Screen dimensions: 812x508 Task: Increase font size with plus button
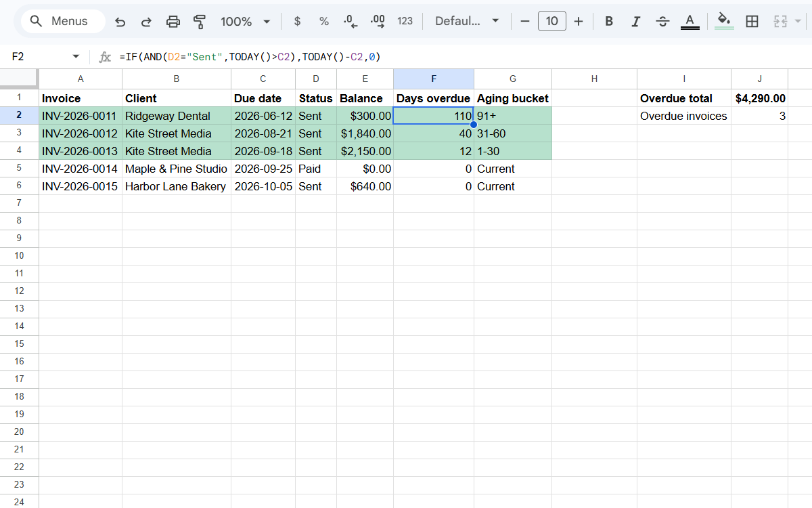[579, 22]
